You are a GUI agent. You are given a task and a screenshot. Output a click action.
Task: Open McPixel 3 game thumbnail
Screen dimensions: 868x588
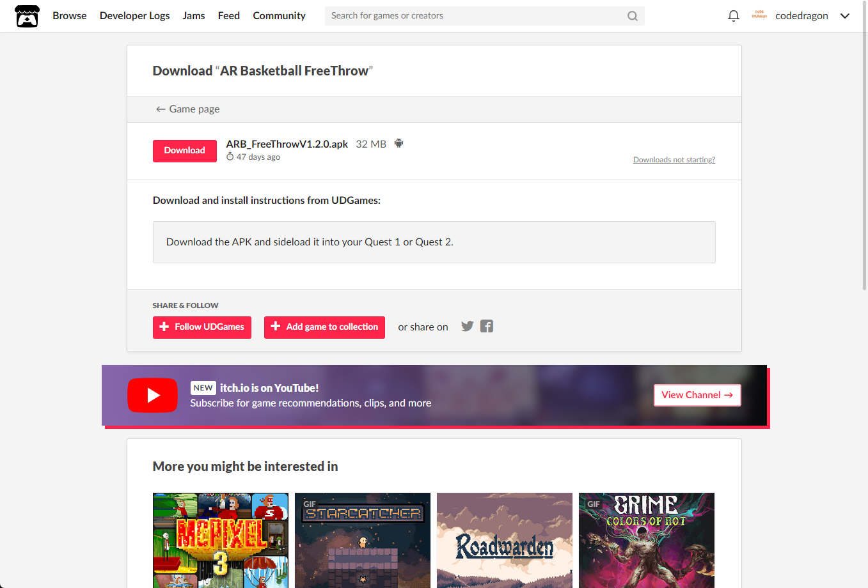(x=221, y=540)
